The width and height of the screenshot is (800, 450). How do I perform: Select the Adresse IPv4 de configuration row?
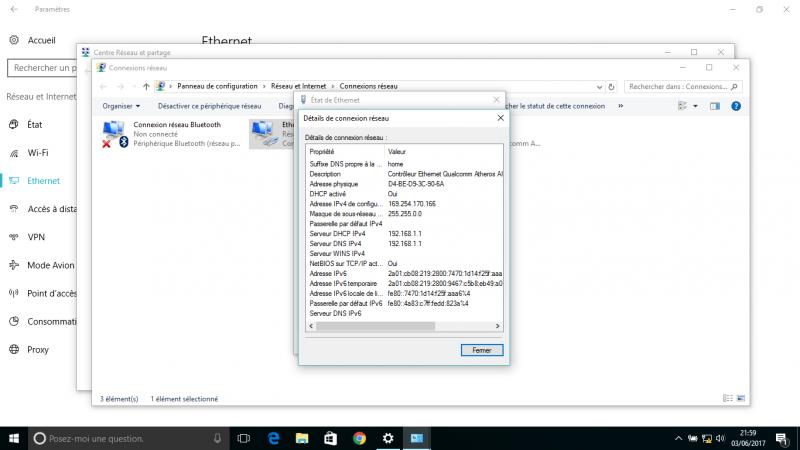click(404, 204)
